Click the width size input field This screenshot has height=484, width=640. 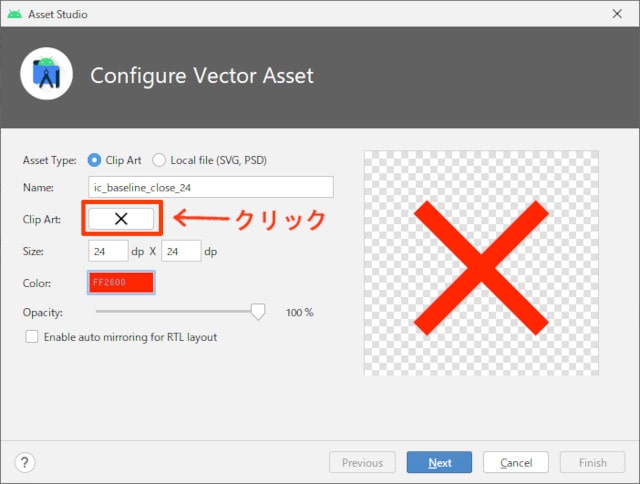coord(108,251)
